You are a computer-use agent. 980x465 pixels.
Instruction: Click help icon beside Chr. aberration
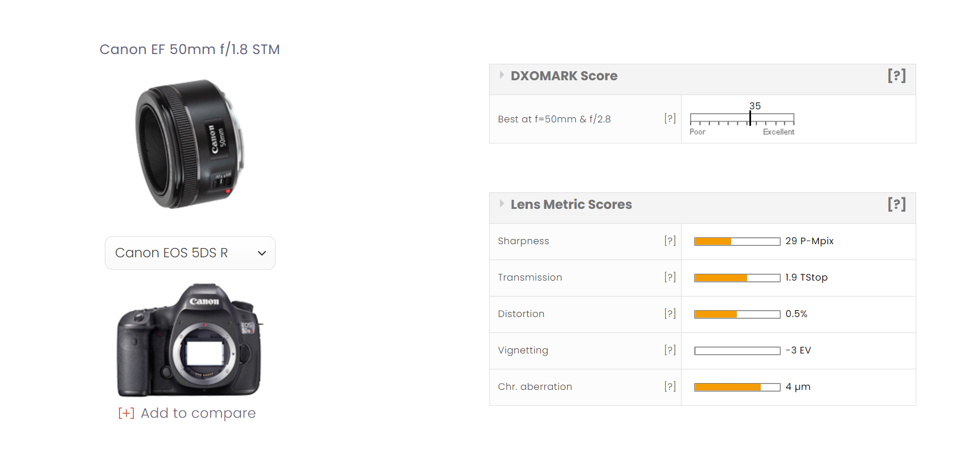[x=670, y=386]
